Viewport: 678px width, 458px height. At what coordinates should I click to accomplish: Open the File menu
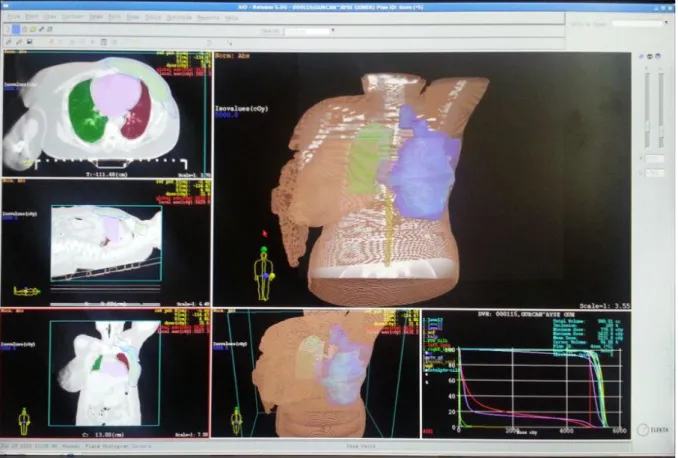[x=14, y=17]
